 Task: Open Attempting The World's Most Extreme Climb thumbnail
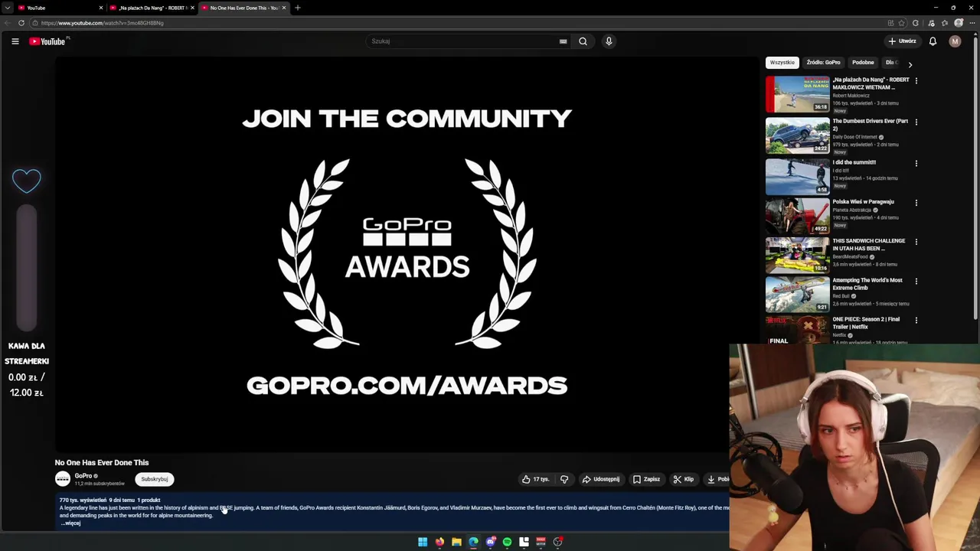coord(797,294)
